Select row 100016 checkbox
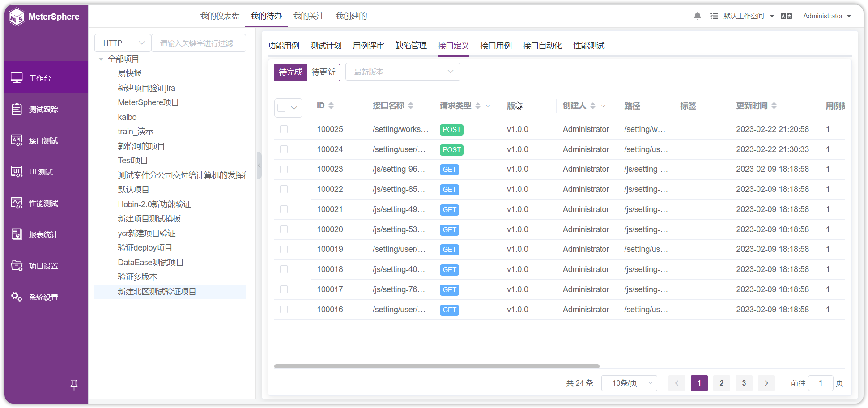Screen dimensions: 868x408 (284, 310)
